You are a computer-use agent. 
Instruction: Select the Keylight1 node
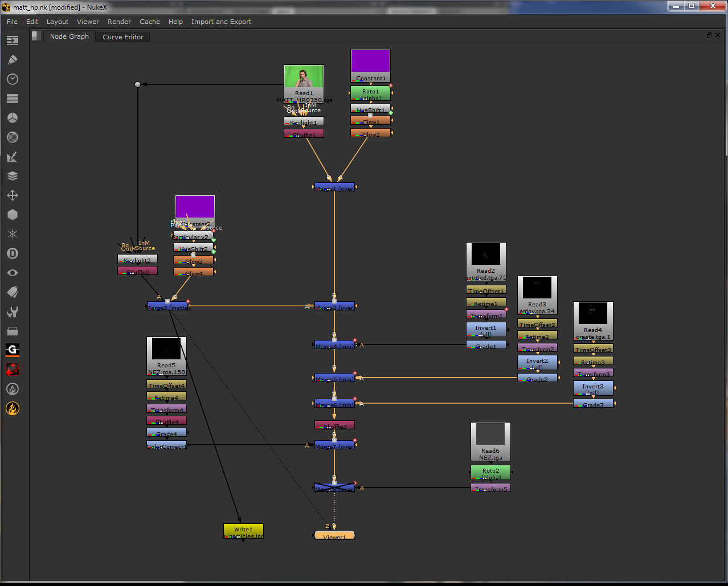click(x=304, y=121)
